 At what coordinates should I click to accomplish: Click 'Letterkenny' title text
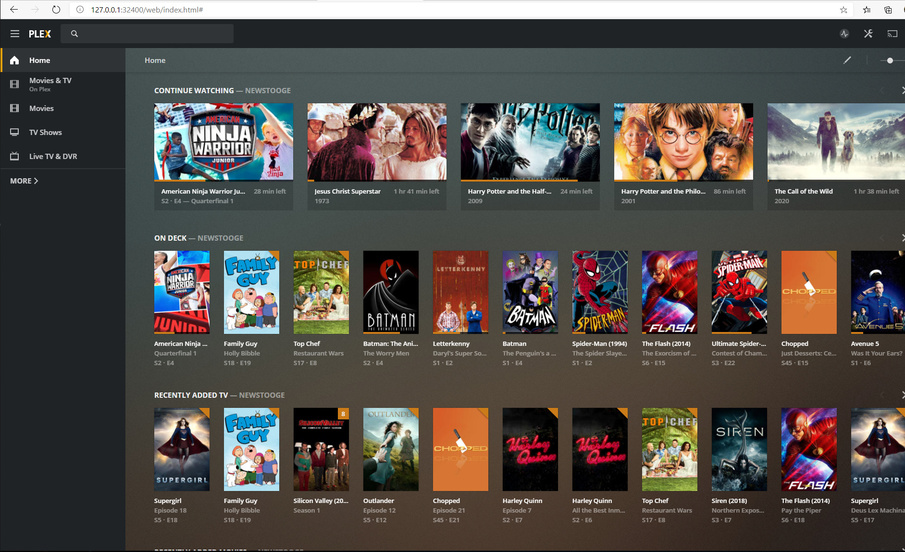tap(451, 344)
